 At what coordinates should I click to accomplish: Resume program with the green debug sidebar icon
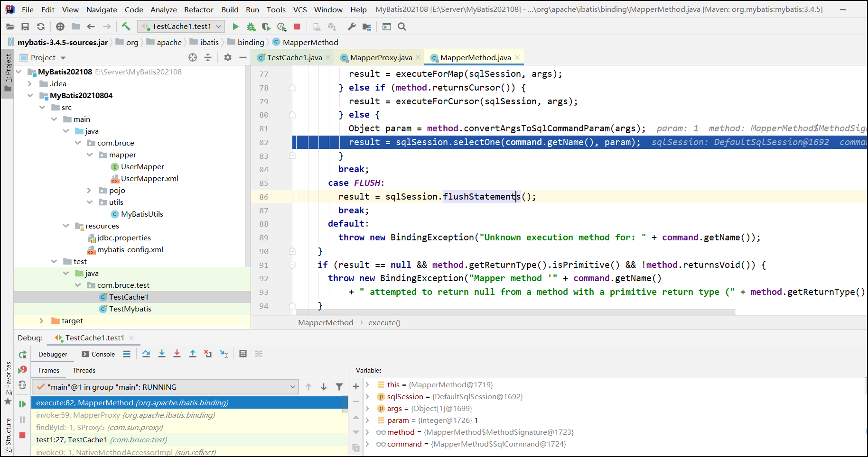22,404
